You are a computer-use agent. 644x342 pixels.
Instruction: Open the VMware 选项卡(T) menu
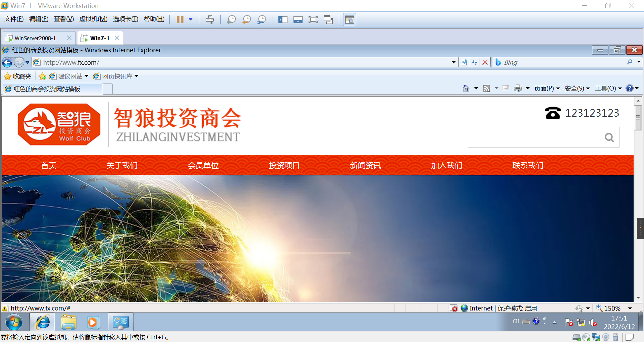(x=125, y=19)
